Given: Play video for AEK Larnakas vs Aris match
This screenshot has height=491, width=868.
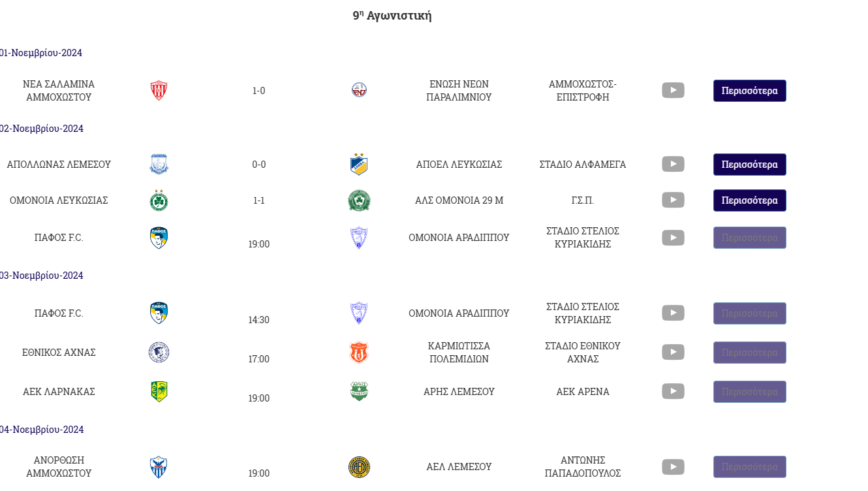Looking at the screenshot, I should click(x=673, y=391).
